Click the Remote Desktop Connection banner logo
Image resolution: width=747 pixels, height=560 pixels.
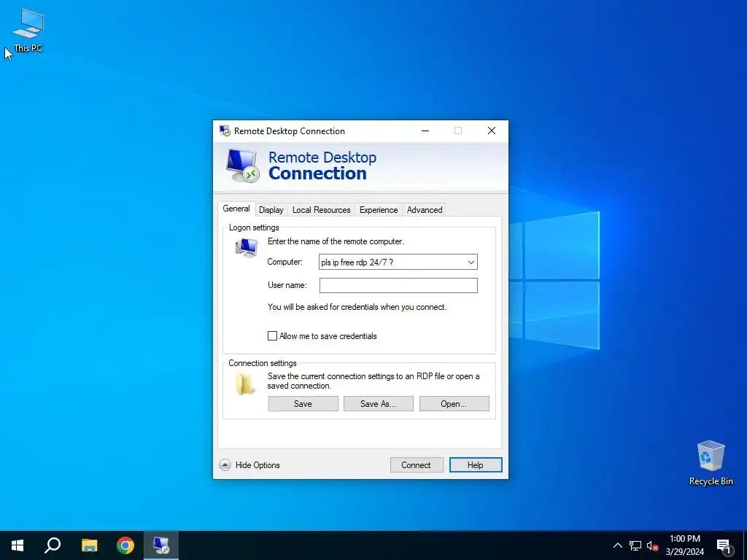tap(242, 166)
